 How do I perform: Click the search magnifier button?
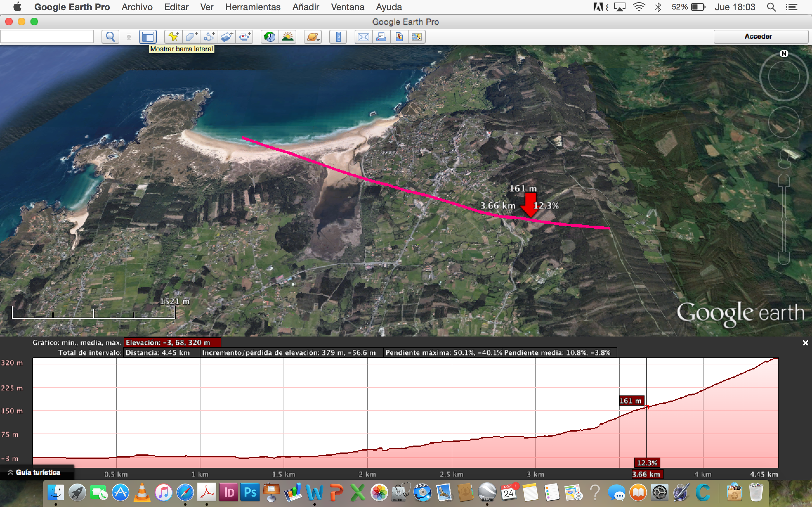110,36
